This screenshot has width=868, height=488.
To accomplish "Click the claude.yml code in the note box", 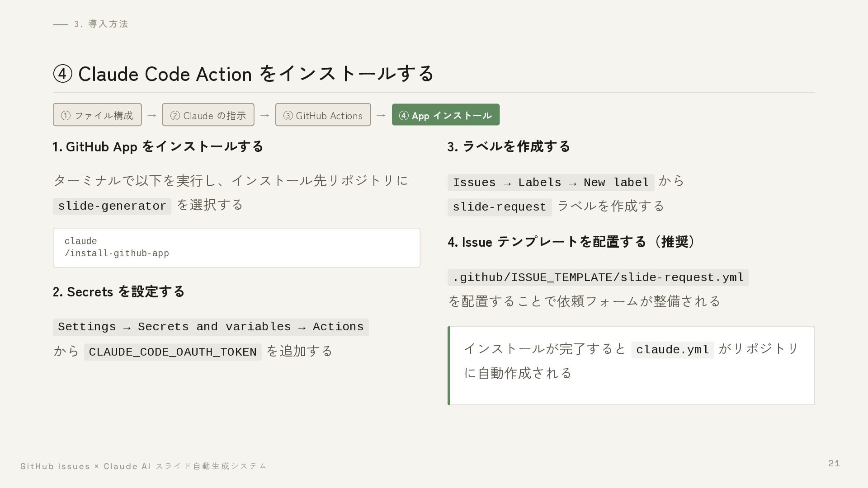I will tap(672, 350).
